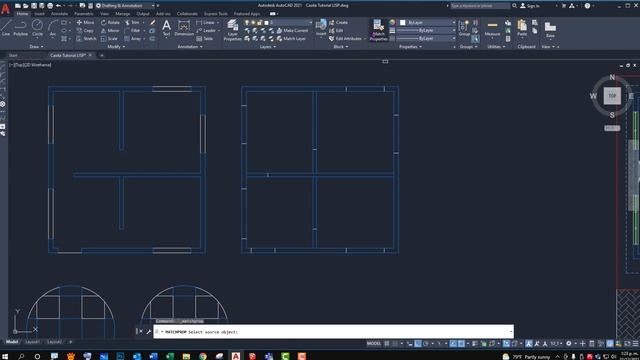Click the MODEL status bar button
The height and width of the screenshot is (360, 640).
pos(373,344)
